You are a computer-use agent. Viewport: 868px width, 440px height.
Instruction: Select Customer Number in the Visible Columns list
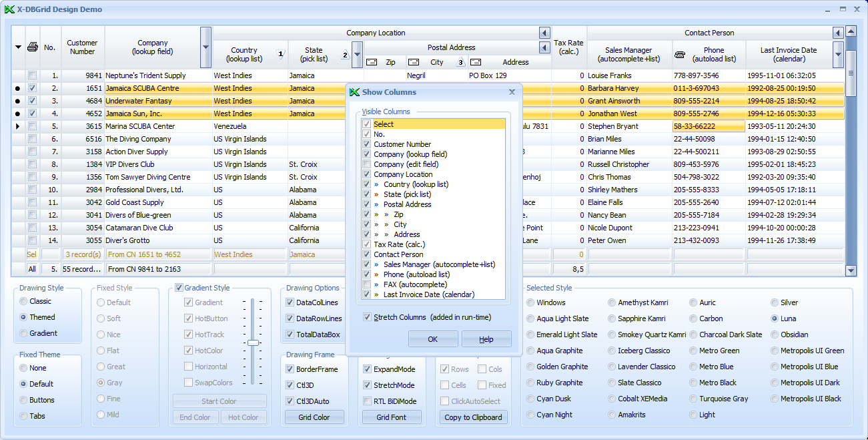402,144
